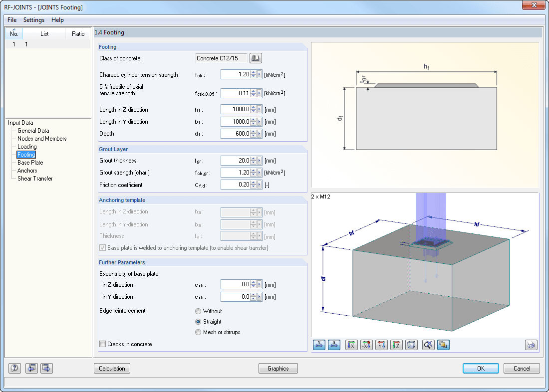Open arrow list beside Depth df field
Screen dimensions: 549x392
point(260,133)
